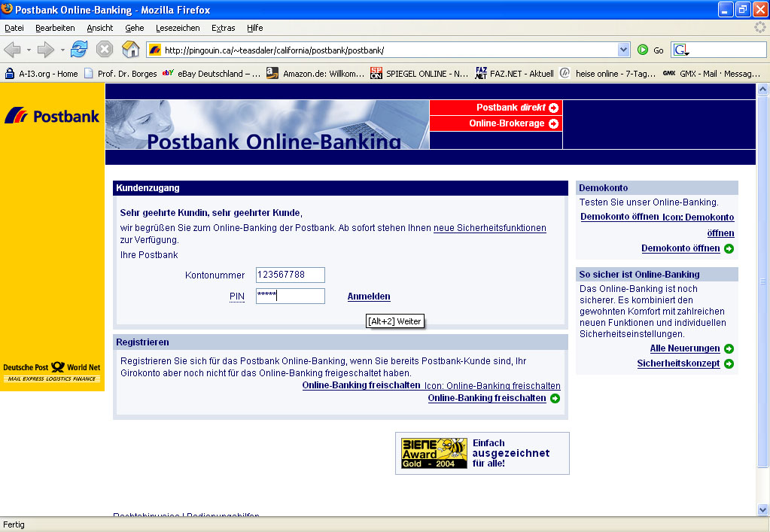Click the Postbank direkt red button

point(496,108)
